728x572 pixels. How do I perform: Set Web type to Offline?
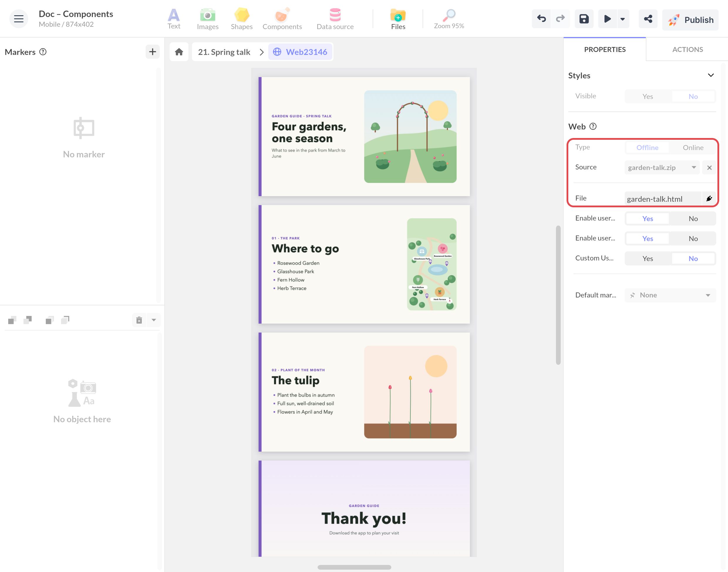pos(647,148)
